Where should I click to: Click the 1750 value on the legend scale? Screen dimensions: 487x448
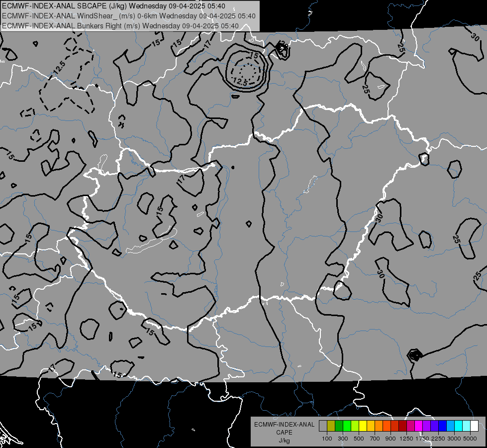[x=422, y=439]
